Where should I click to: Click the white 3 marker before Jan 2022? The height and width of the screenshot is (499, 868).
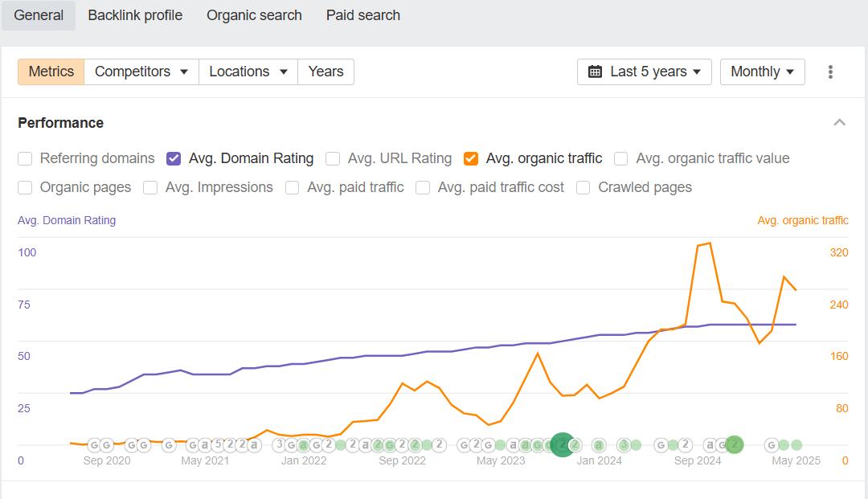click(x=280, y=444)
